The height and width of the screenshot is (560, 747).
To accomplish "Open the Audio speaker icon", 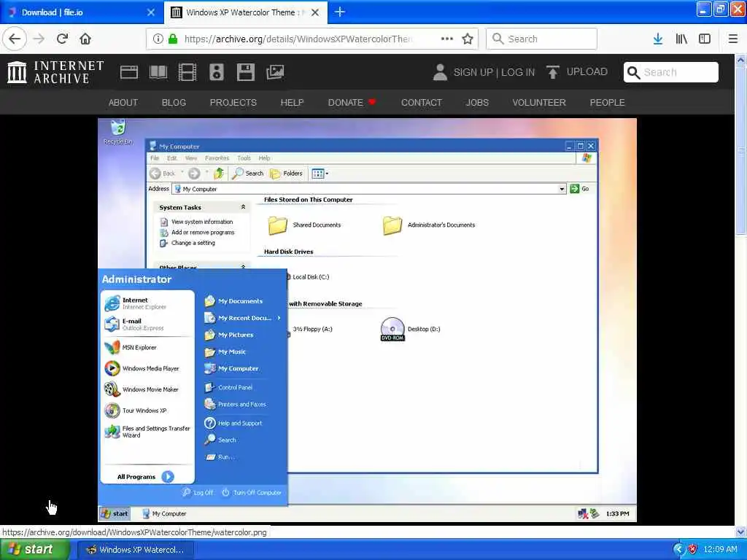I will tap(216, 72).
